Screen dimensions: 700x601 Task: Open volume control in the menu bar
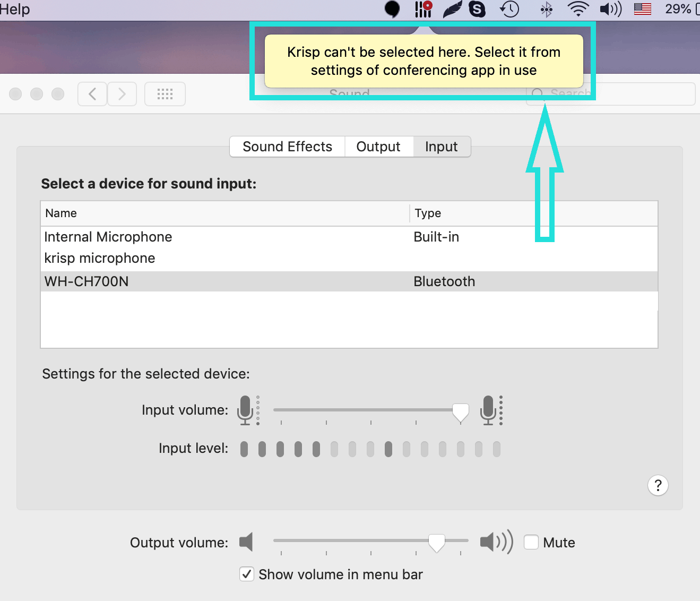(611, 9)
